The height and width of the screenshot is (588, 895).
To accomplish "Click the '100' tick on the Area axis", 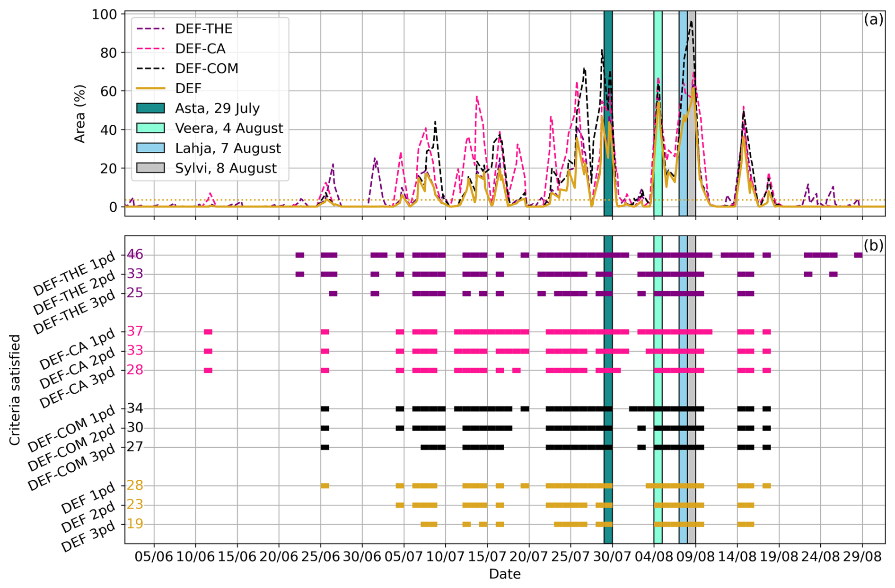I will click(105, 14).
